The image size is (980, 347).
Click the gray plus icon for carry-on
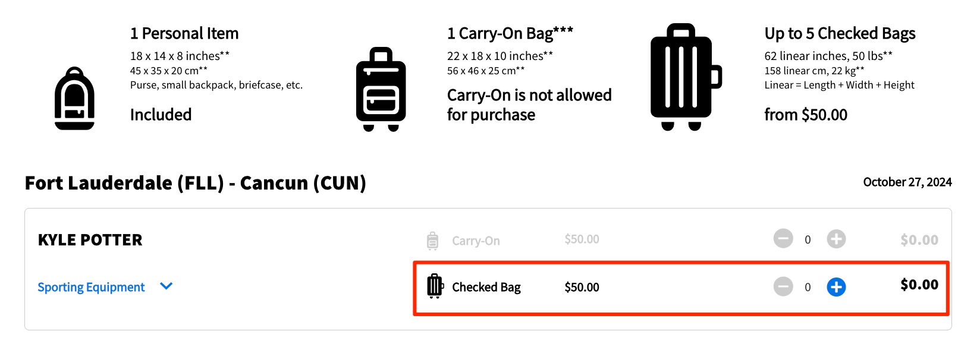click(836, 239)
